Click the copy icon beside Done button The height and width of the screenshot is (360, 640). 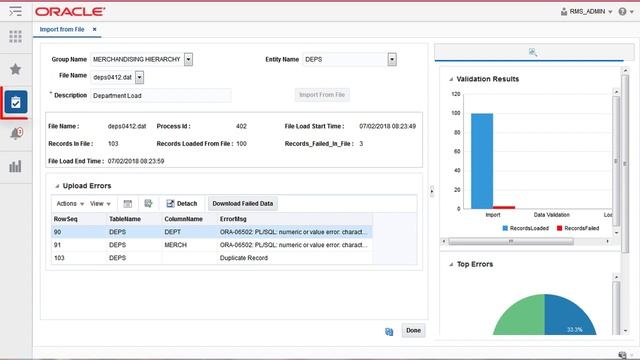(x=389, y=331)
